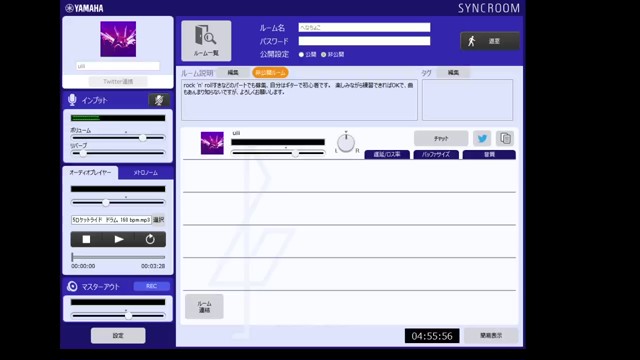Click the Twitter連携 button
Screen dimensions: 640x360
pos(118,81)
